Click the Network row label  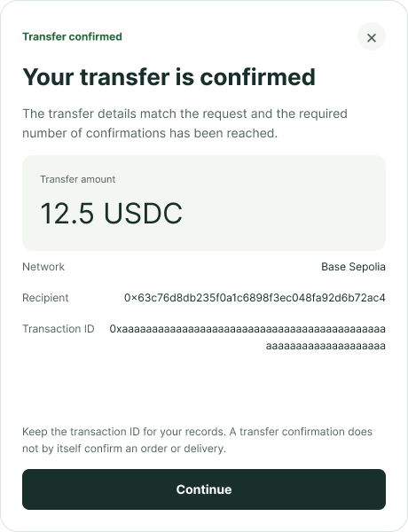point(43,267)
